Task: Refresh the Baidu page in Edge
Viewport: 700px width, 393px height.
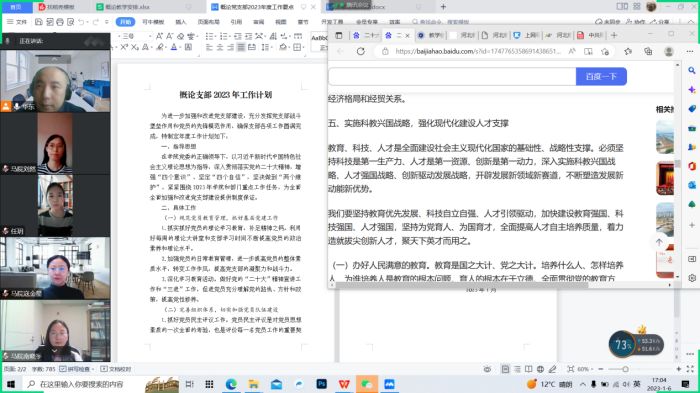Action: 361,51
